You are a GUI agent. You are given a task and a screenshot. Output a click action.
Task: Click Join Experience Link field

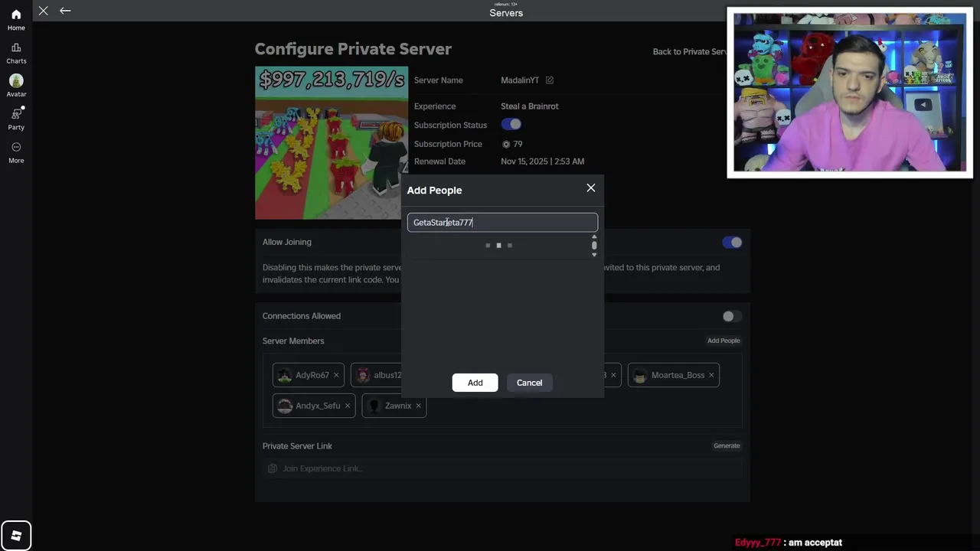tap(502, 468)
